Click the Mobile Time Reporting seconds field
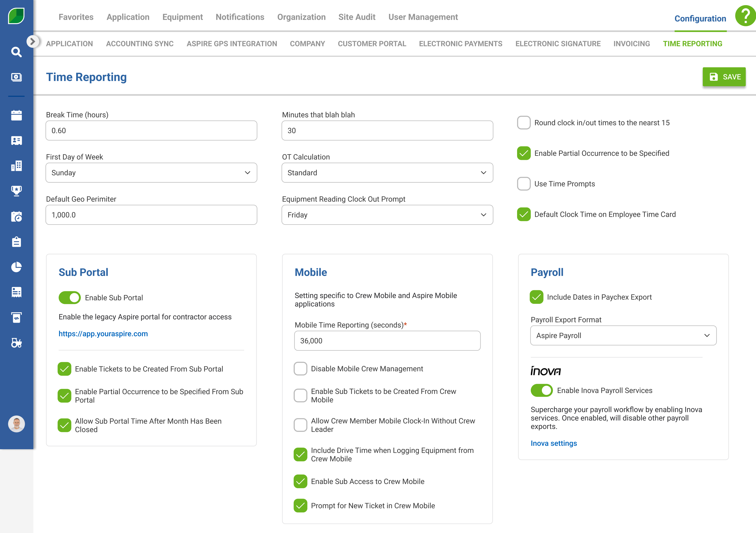This screenshot has height=533, width=756. [388, 341]
